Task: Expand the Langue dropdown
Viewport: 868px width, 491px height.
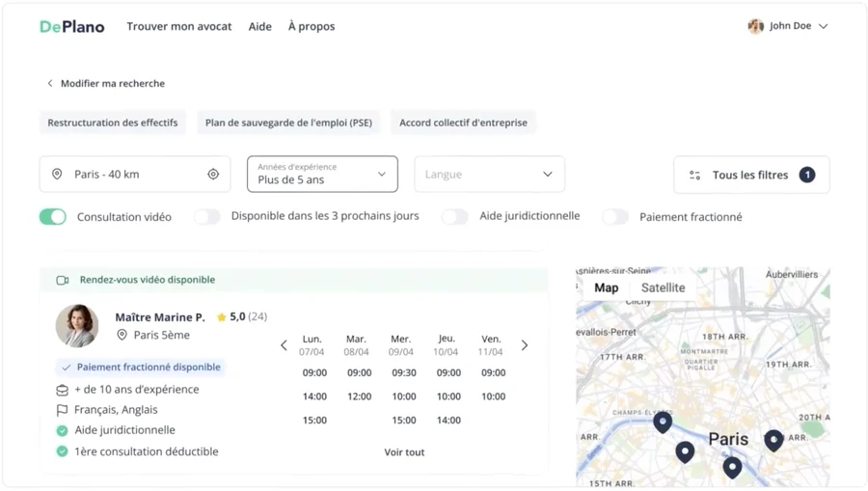Action: 489,175
